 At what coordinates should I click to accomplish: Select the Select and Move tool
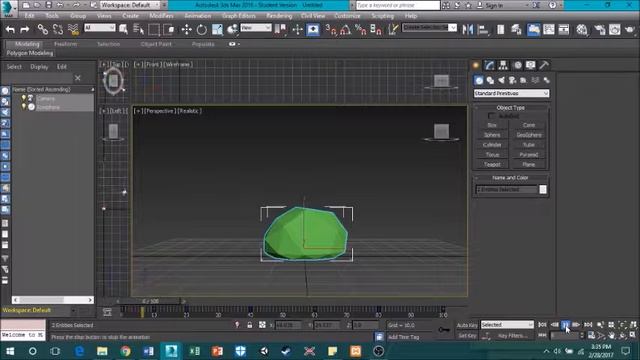tap(187, 29)
